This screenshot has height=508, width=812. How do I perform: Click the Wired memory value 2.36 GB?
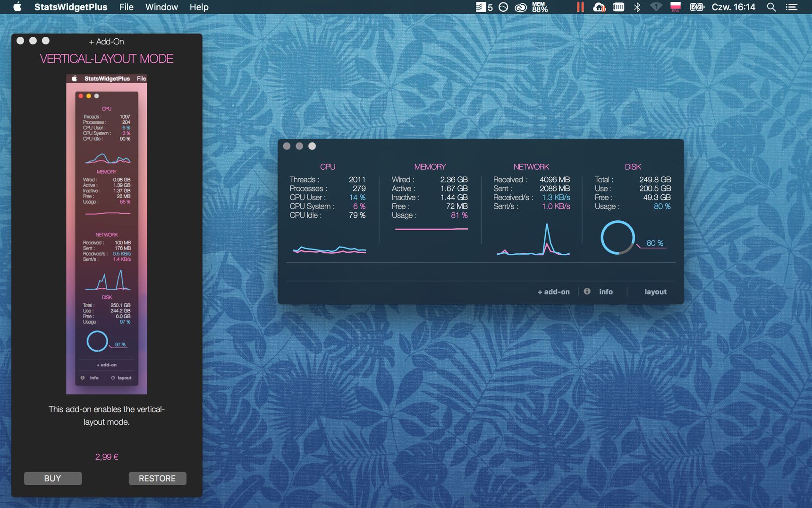click(454, 180)
